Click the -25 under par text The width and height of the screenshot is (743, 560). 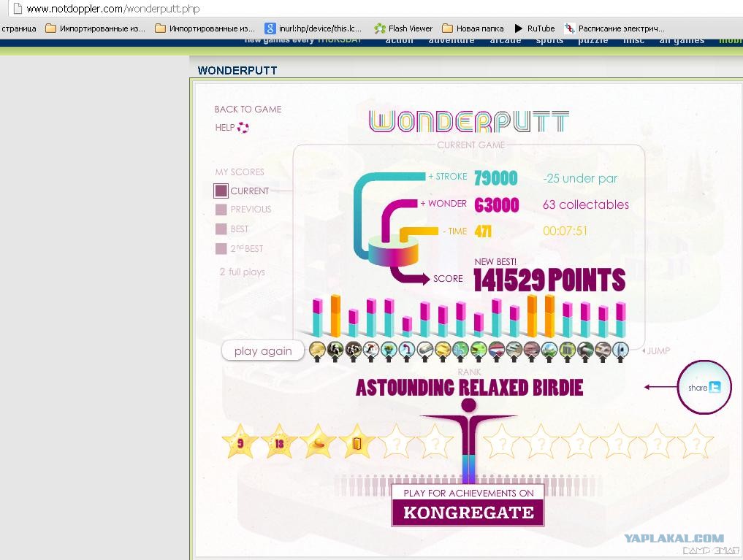tap(580, 178)
